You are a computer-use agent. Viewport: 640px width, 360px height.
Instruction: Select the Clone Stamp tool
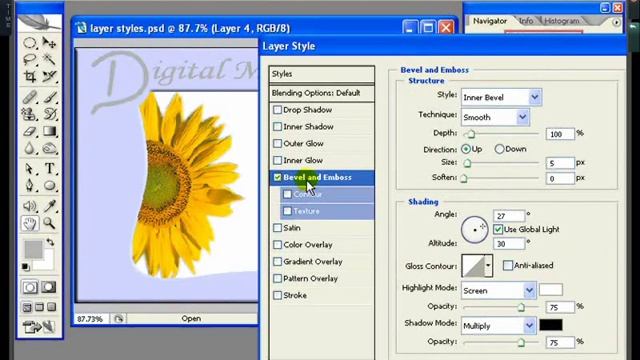point(29,114)
